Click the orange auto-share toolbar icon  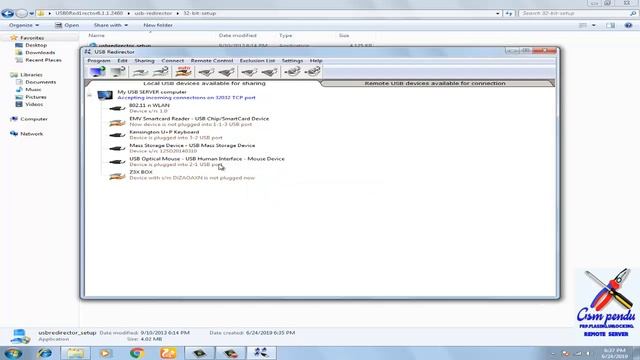tap(183, 72)
